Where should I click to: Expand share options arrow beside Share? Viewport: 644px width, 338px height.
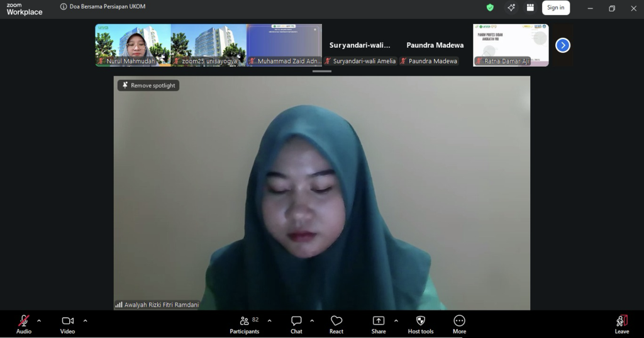[x=396, y=320]
